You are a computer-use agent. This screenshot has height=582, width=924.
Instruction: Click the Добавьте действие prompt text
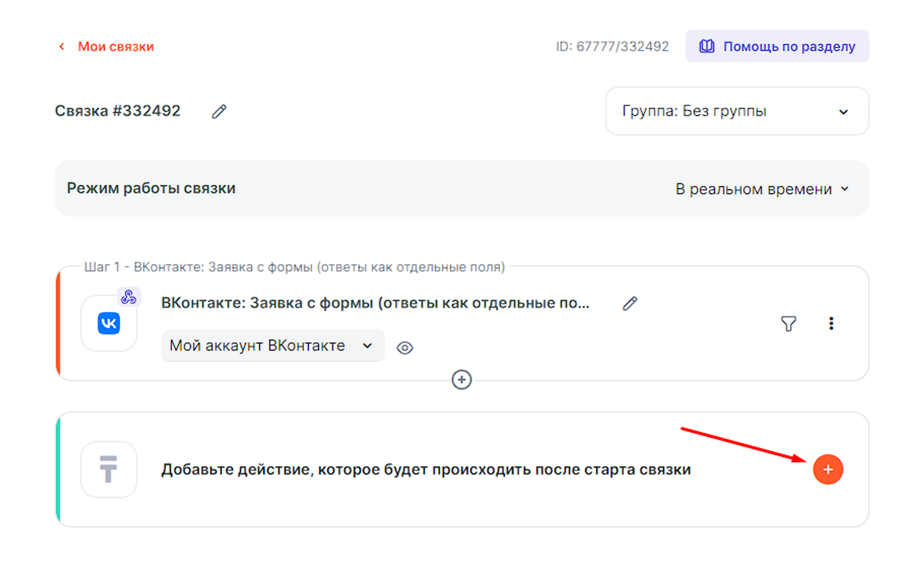(426, 469)
